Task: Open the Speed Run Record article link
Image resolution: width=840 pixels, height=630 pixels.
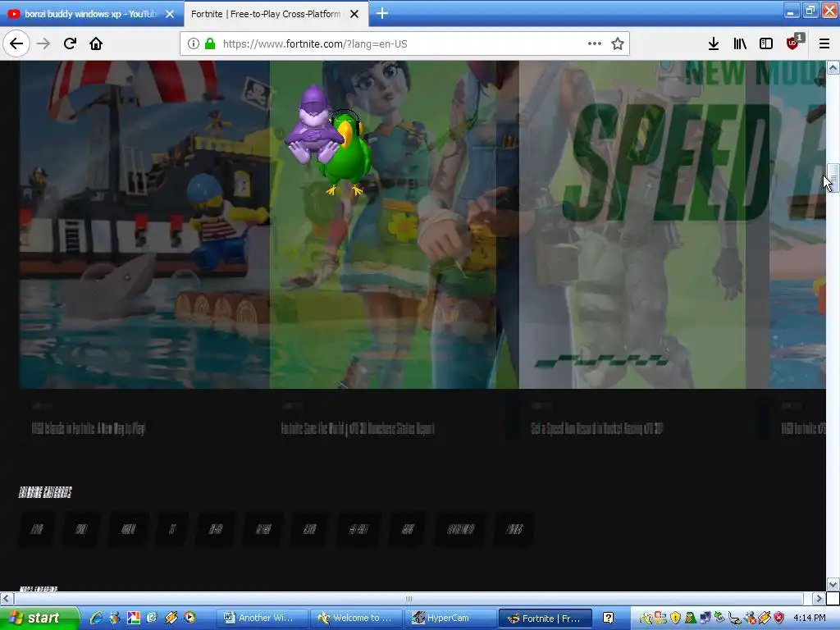Action: pyautogui.click(x=597, y=428)
